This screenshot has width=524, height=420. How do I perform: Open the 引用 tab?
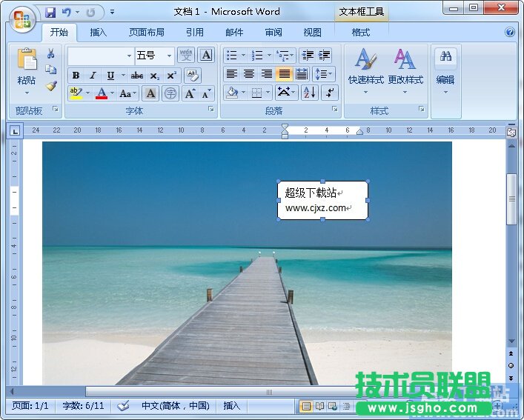pos(195,33)
